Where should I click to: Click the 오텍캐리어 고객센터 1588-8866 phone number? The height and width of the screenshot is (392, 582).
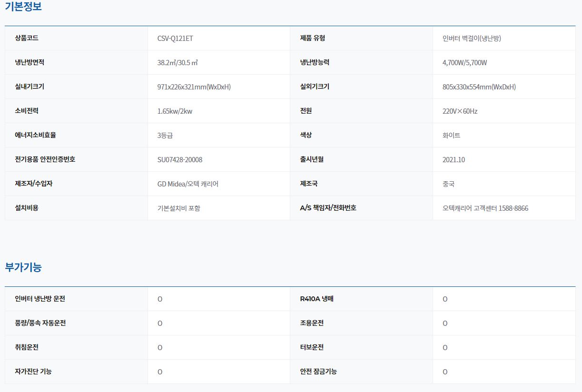click(x=485, y=208)
